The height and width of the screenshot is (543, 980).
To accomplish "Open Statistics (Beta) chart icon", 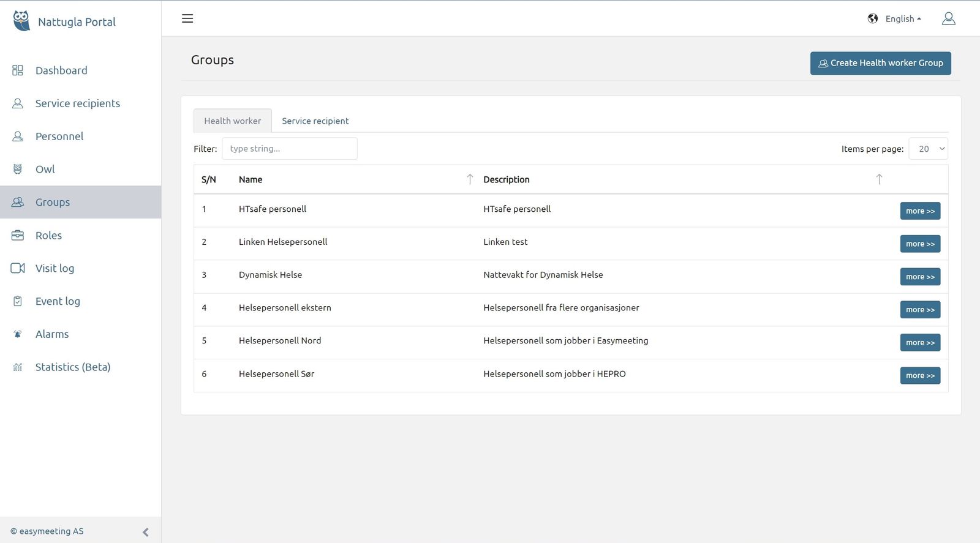I will (18, 367).
